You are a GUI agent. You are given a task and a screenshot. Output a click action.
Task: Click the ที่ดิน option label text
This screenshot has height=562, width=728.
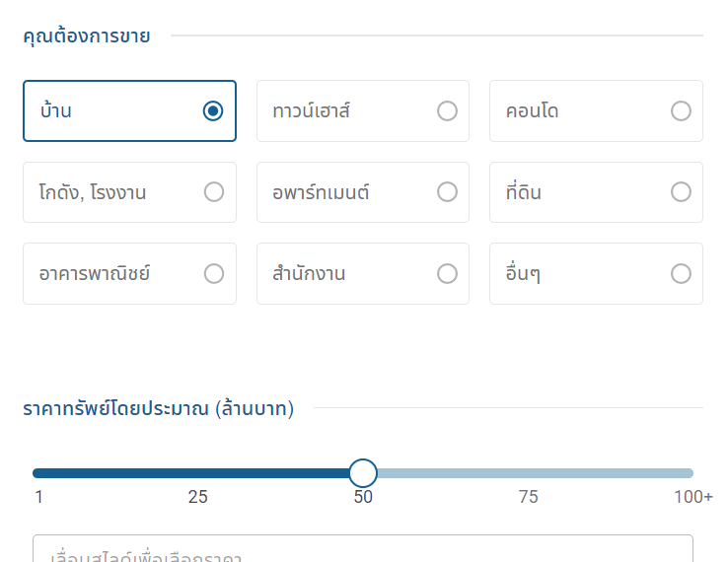523,192
